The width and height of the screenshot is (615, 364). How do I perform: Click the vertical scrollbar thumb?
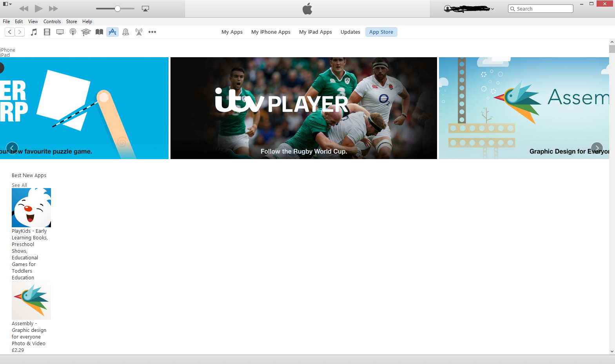click(612, 49)
